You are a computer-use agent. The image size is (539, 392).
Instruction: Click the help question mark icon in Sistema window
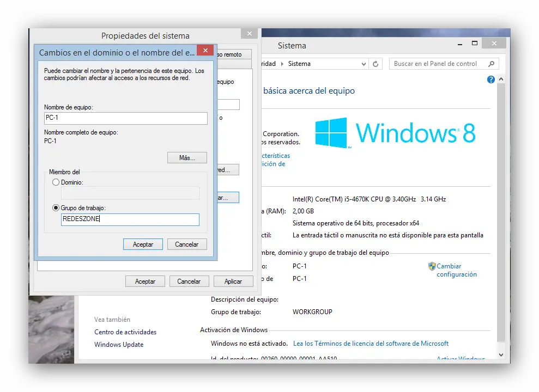(x=490, y=79)
